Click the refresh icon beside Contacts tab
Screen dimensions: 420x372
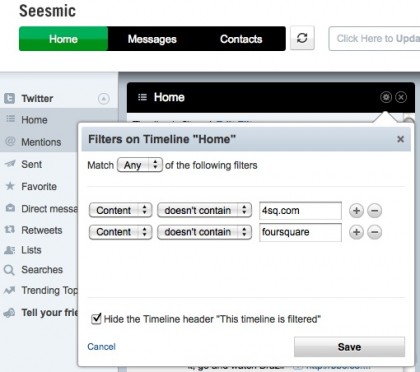(x=302, y=38)
